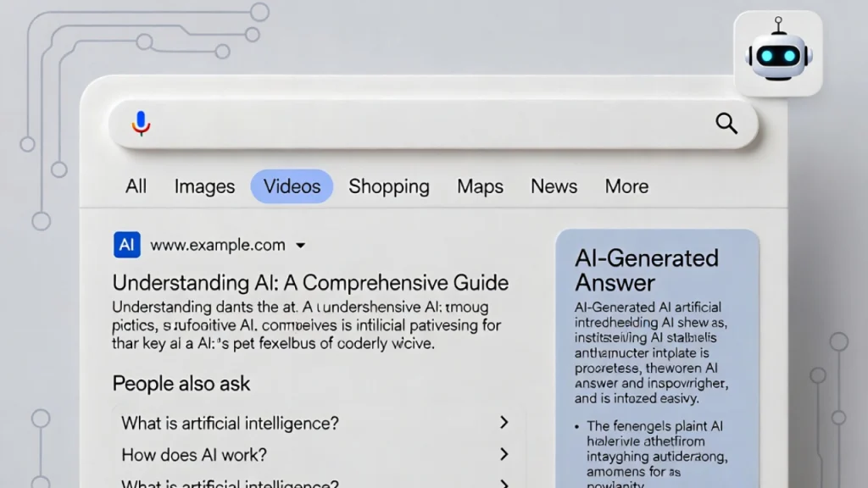
Task: Open the link 'Understanding AI: A Comprehensive Guide'
Action: coord(309,282)
